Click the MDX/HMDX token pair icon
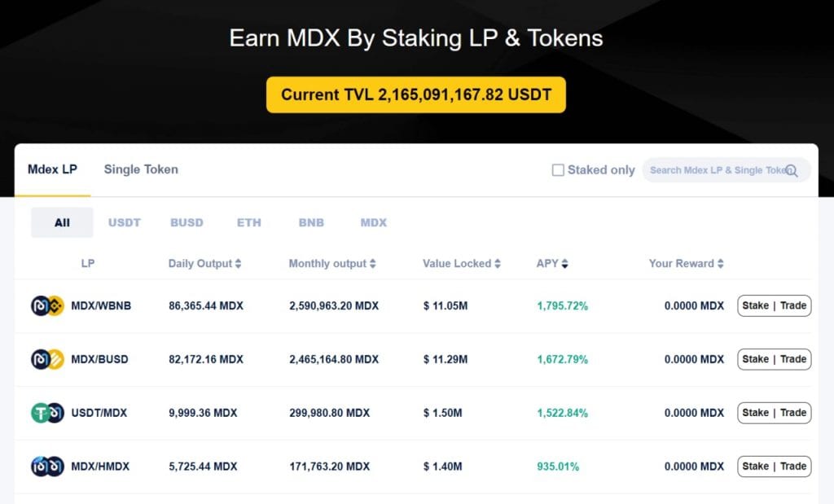834x504 pixels. point(46,467)
